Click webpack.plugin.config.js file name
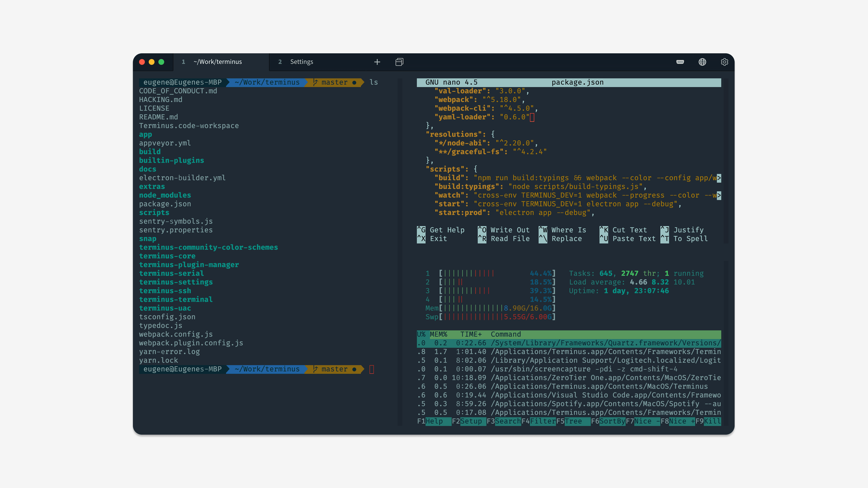This screenshot has width=868, height=488. pyautogui.click(x=191, y=343)
